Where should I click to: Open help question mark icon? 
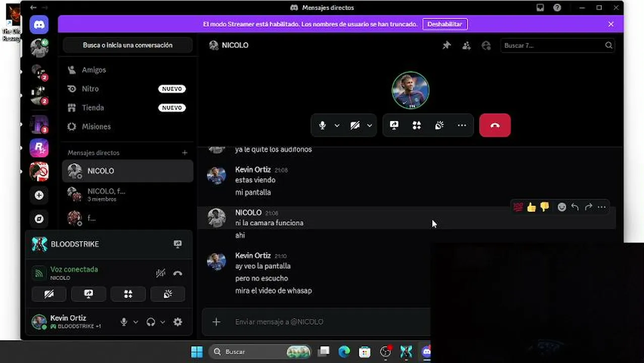click(557, 8)
